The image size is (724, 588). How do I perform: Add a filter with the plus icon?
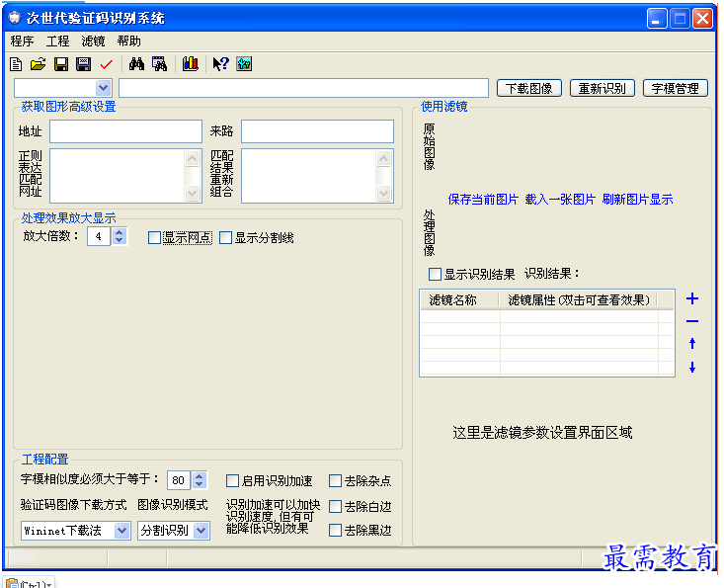[691, 298]
